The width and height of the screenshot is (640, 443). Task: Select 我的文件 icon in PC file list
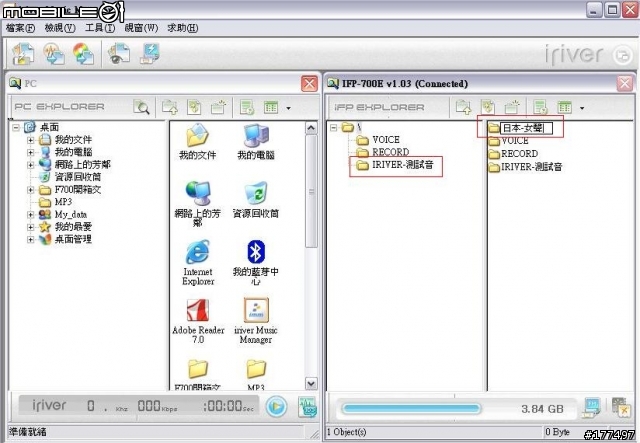[198, 142]
